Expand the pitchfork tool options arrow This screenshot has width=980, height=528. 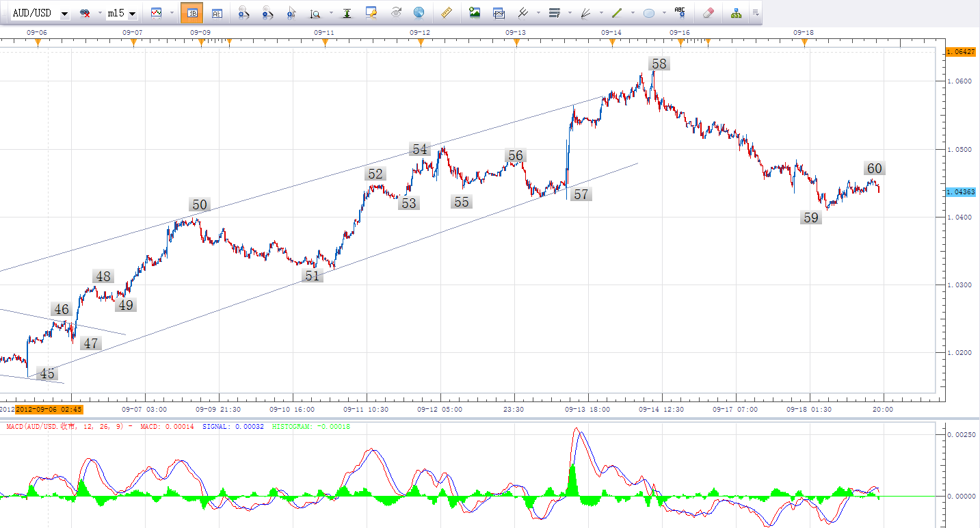pos(538,13)
